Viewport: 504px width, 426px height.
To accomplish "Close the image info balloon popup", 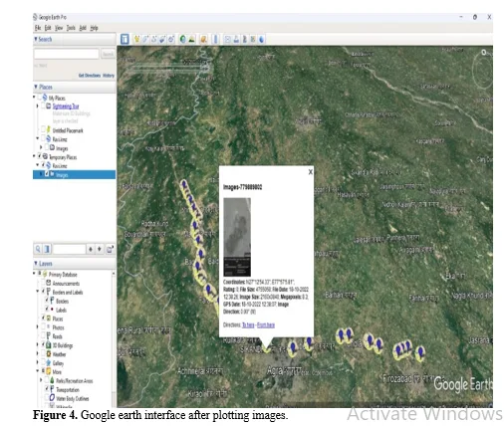I will [x=311, y=172].
